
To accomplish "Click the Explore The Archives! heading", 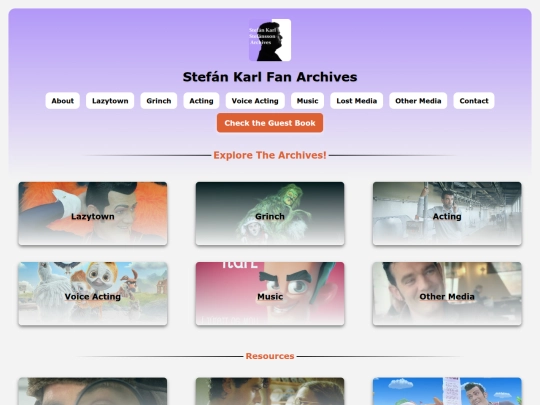I will 270,155.
